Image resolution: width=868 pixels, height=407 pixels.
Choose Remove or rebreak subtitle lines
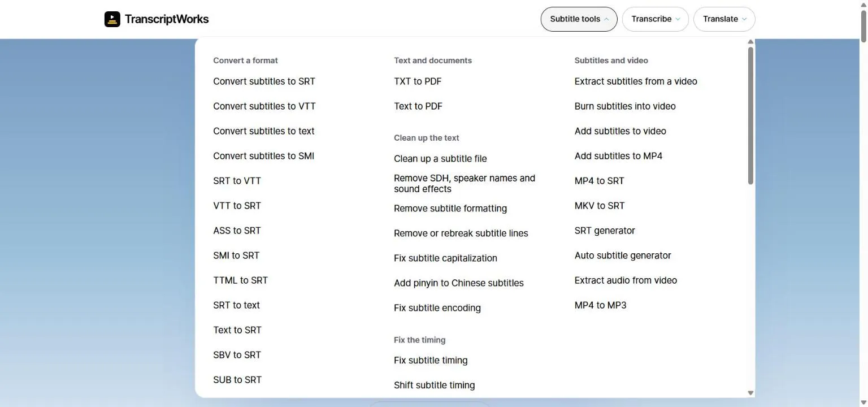tap(461, 233)
